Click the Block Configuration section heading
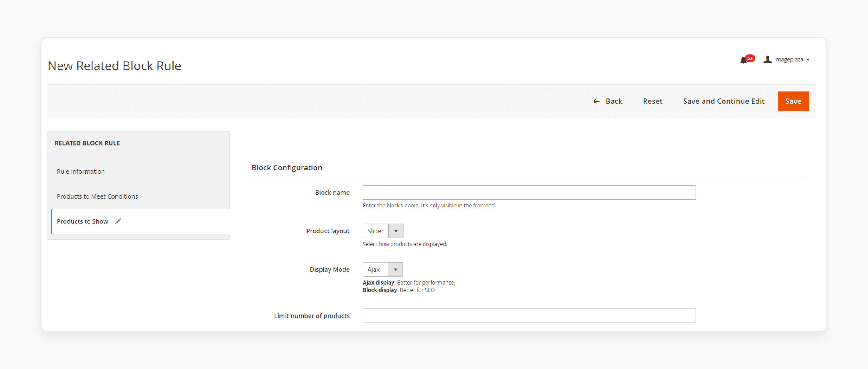The width and height of the screenshot is (868, 369). click(x=287, y=168)
